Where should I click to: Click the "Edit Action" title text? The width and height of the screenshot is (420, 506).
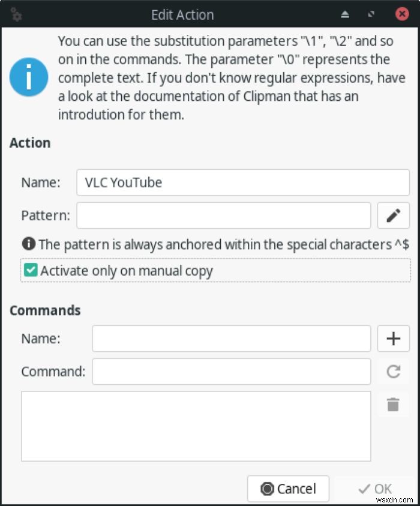[182, 14]
